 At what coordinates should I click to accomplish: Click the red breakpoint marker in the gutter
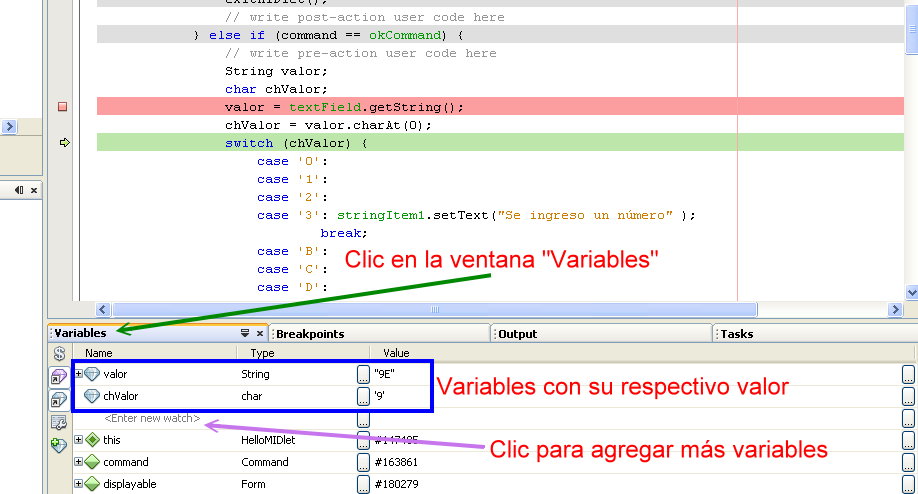pos(63,107)
